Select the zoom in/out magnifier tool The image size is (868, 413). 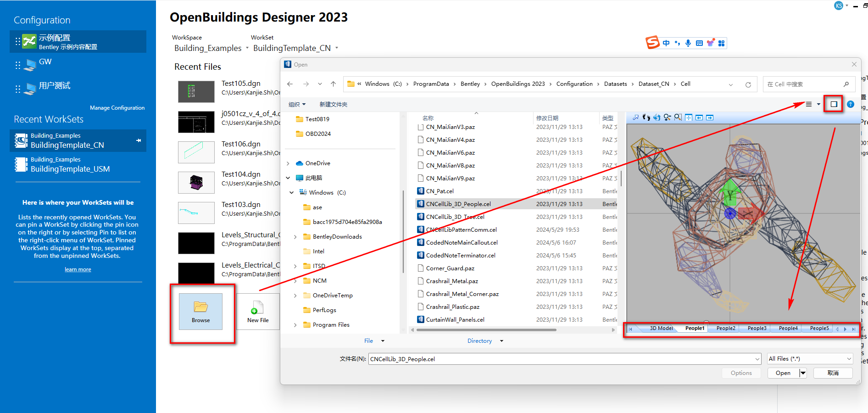(x=667, y=117)
